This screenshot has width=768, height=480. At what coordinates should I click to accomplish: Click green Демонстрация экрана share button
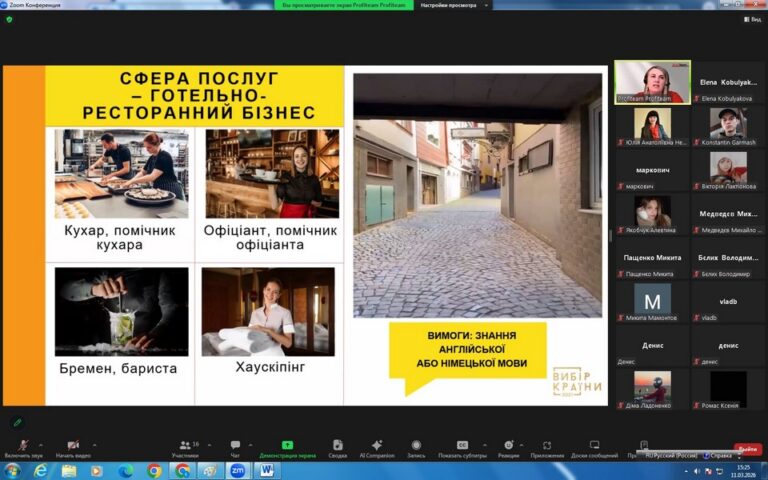point(287,446)
